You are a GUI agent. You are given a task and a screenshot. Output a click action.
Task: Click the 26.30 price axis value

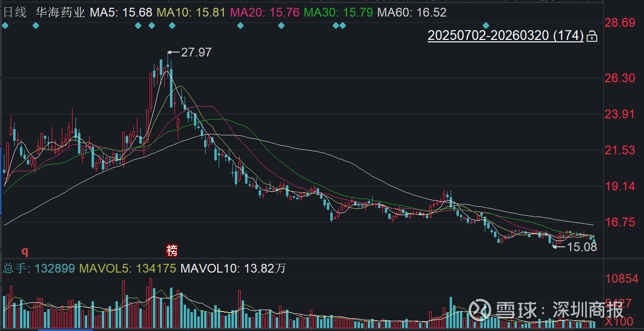pyautogui.click(x=620, y=78)
